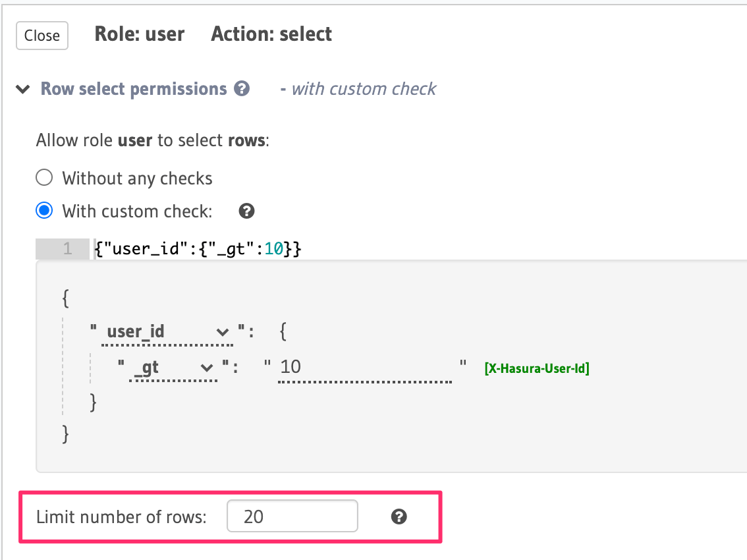Click help icon next to With custom check
This screenshot has height=560, width=747.
[247, 211]
